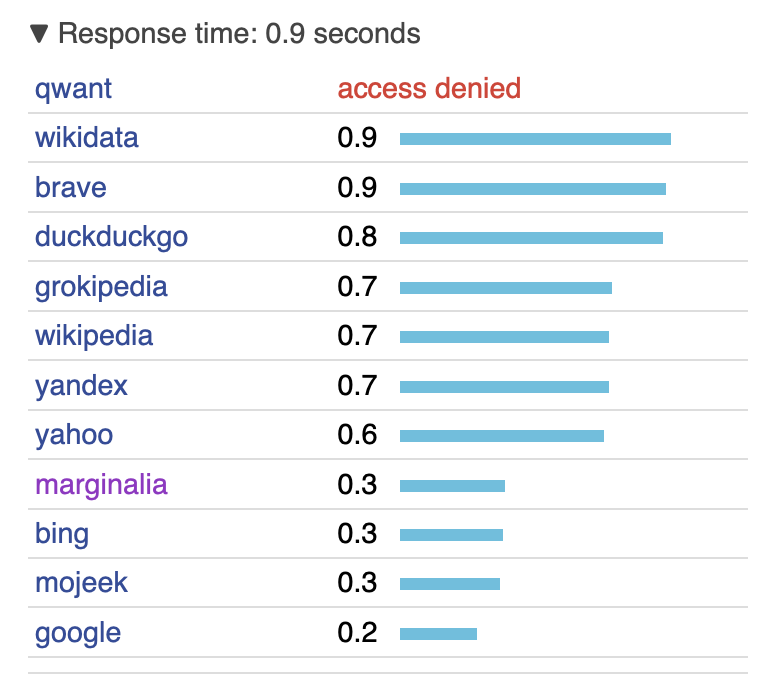
Task: Click the red access denied text
Action: pyautogui.click(x=429, y=88)
